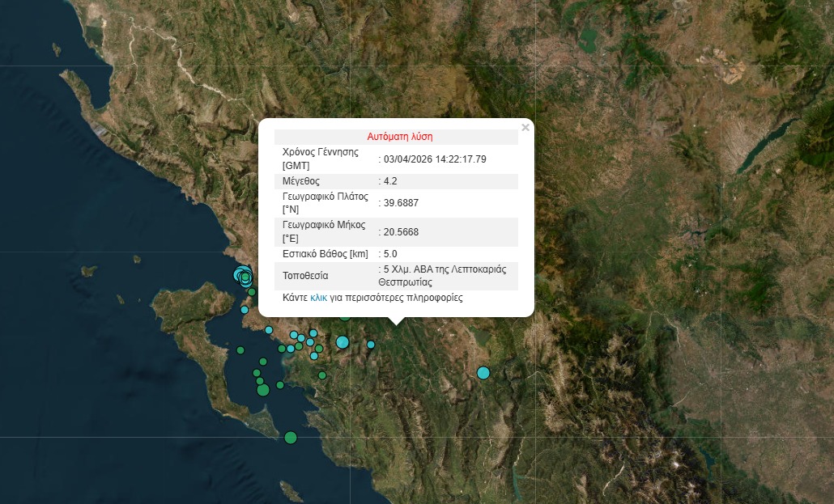Select the southernmost green earthquake marker
Image resolution: width=834 pixels, height=504 pixels.
291,438
